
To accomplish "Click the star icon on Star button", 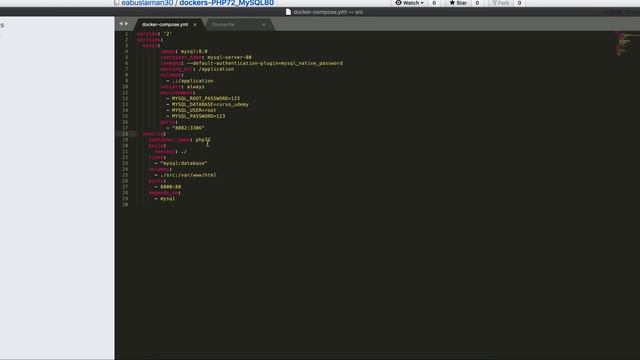I will [452, 2].
